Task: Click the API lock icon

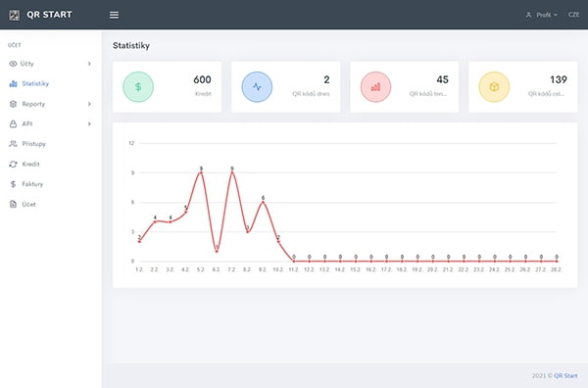Action: click(13, 123)
